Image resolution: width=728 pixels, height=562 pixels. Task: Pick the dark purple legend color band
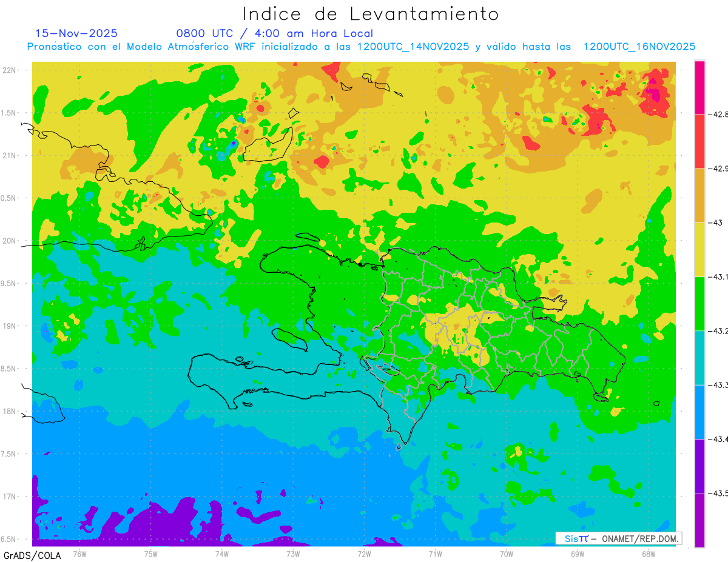click(x=699, y=466)
